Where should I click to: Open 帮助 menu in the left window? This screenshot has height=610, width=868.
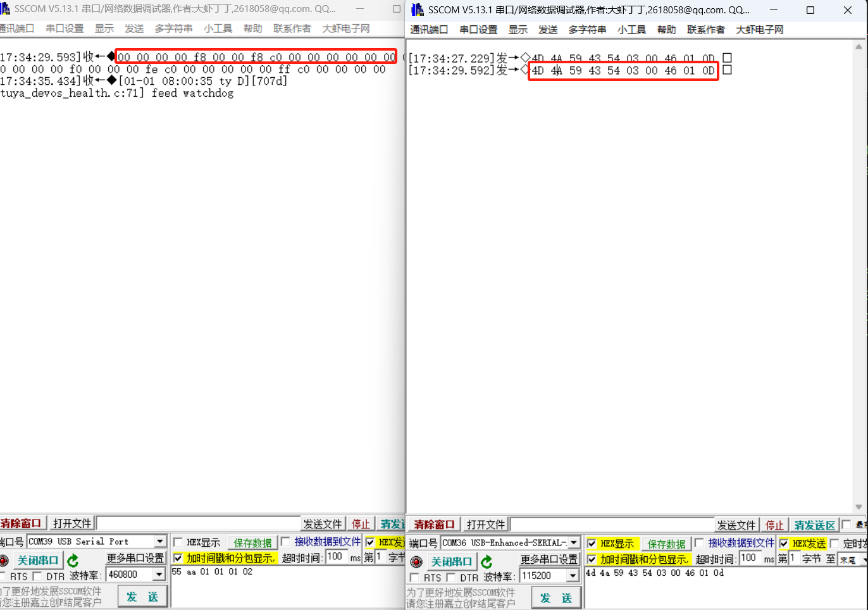(252, 28)
